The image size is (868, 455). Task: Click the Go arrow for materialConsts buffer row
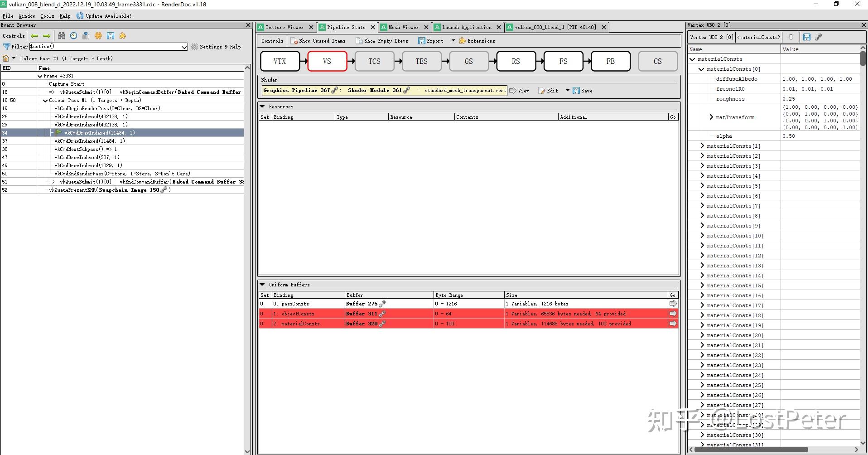pos(673,324)
